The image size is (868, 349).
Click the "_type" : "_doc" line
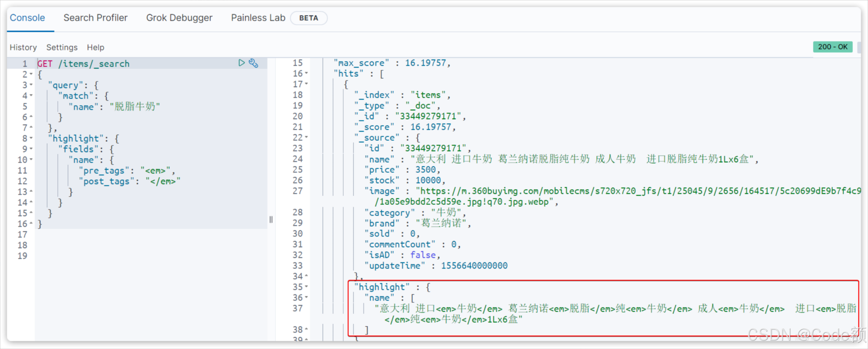(397, 106)
